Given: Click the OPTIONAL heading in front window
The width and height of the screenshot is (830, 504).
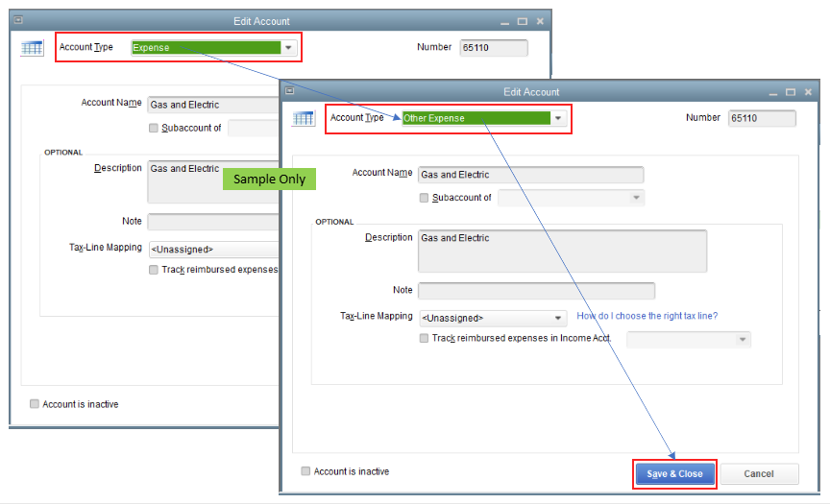Looking at the screenshot, I should click(334, 222).
